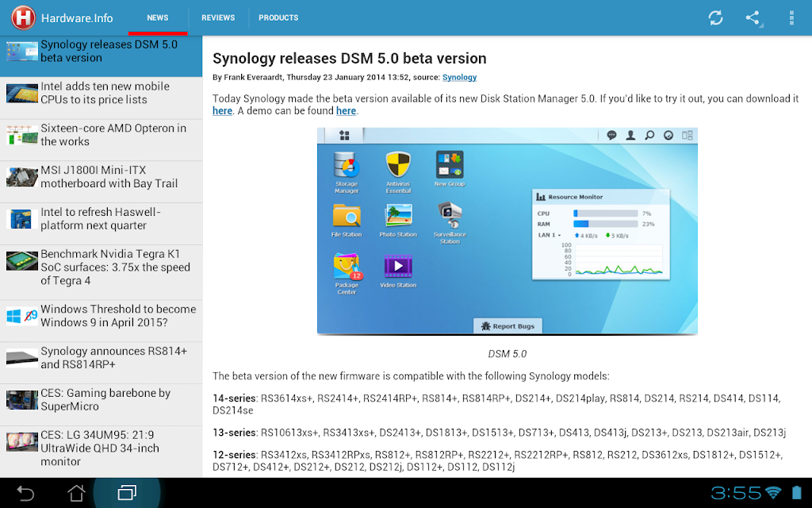The image size is (812, 508).
Task: Tap thumbnail of LG UltraWide monitor story
Action: tap(21, 442)
